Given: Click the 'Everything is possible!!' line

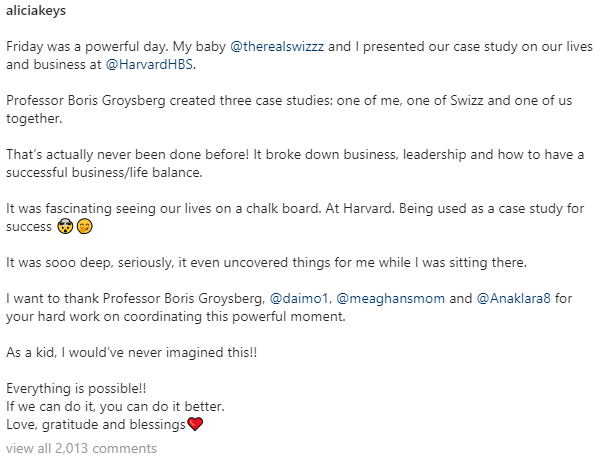Looking at the screenshot, I should (x=76, y=389).
